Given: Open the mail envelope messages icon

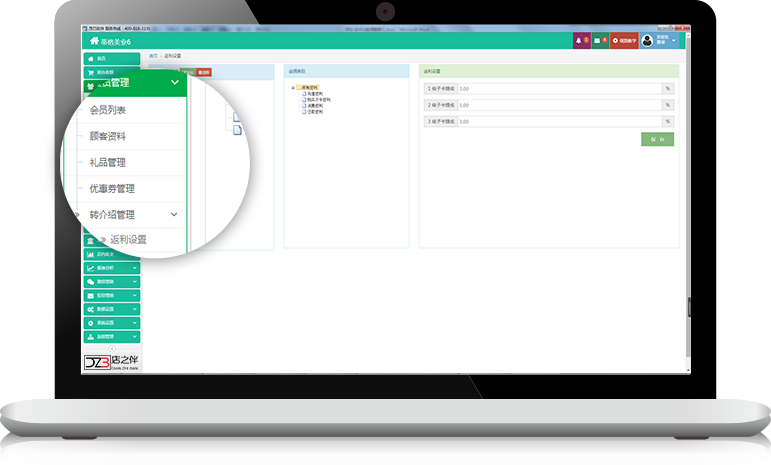Looking at the screenshot, I should pyautogui.click(x=599, y=41).
